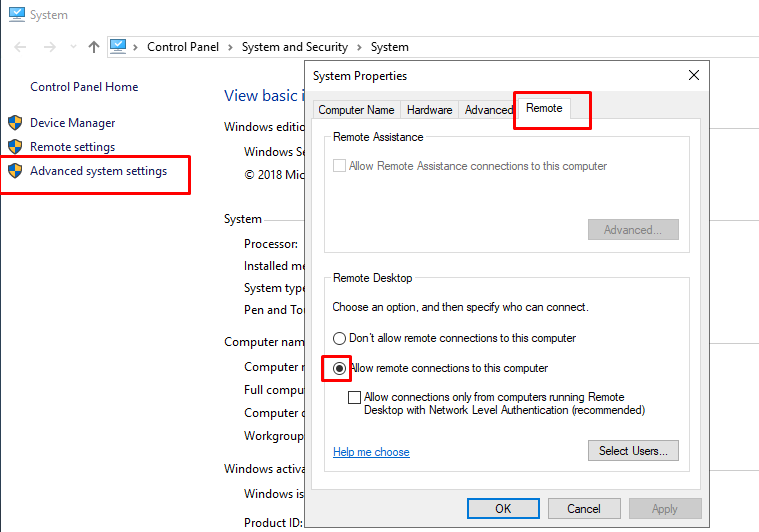The width and height of the screenshot is (759, 532).
Task: Click the computer icon in address bar
Action: pyautogui.click(x=118, y=46)
